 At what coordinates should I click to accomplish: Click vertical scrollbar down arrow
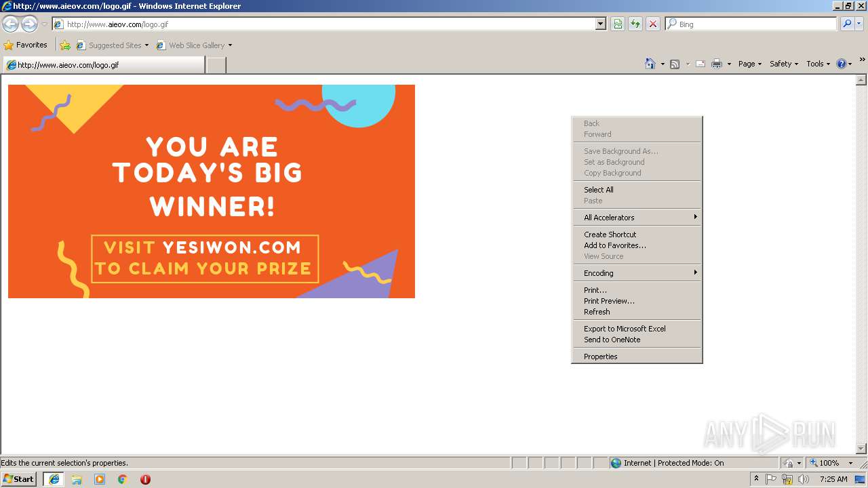(861, 448)
